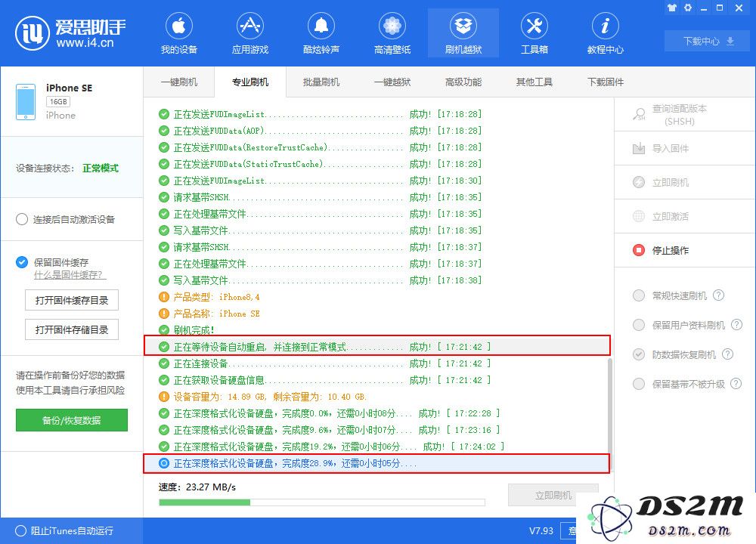The width and height of the screenshot is (756, 544).
Task: Select log row 请求基带SHSH at 17:18:35
Action: [377, 197]
